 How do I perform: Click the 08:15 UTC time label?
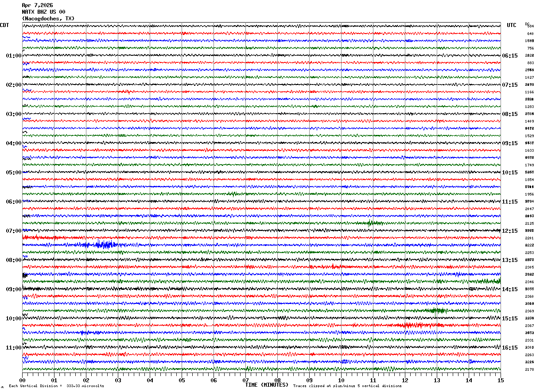(x=510, y=114)
